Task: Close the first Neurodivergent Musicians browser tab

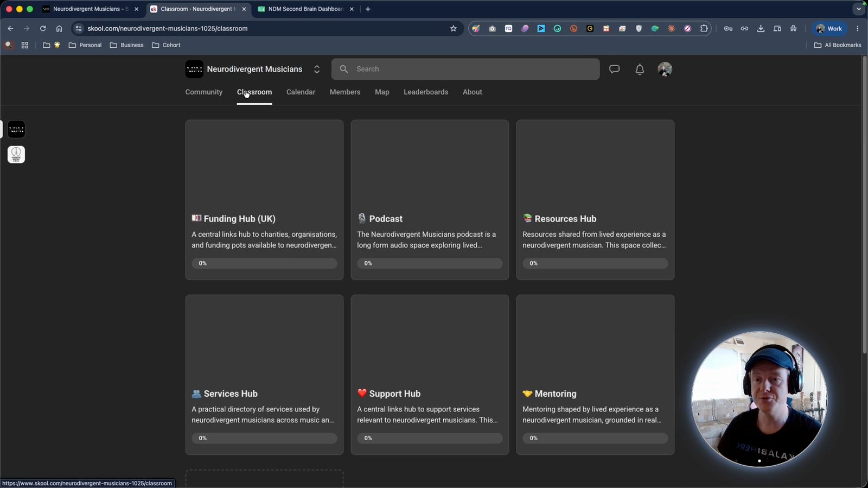Action: pos(136,9)
